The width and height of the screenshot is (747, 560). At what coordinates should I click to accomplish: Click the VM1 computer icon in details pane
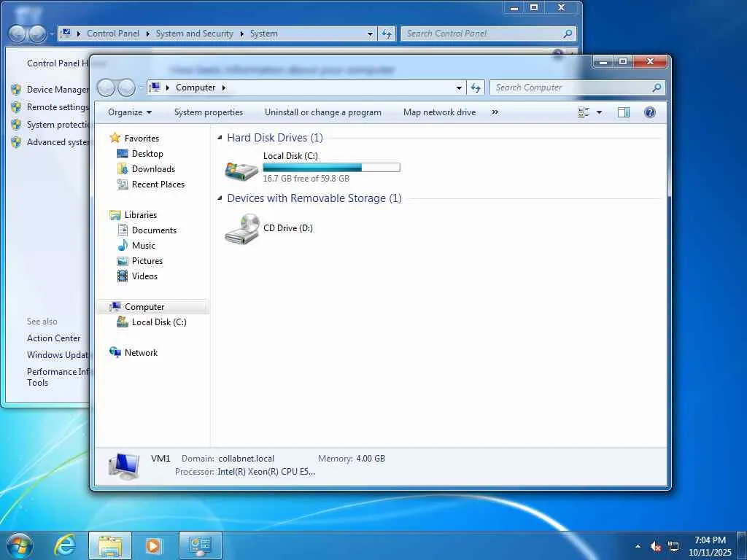pyautogui.click(x=124, y=466)
